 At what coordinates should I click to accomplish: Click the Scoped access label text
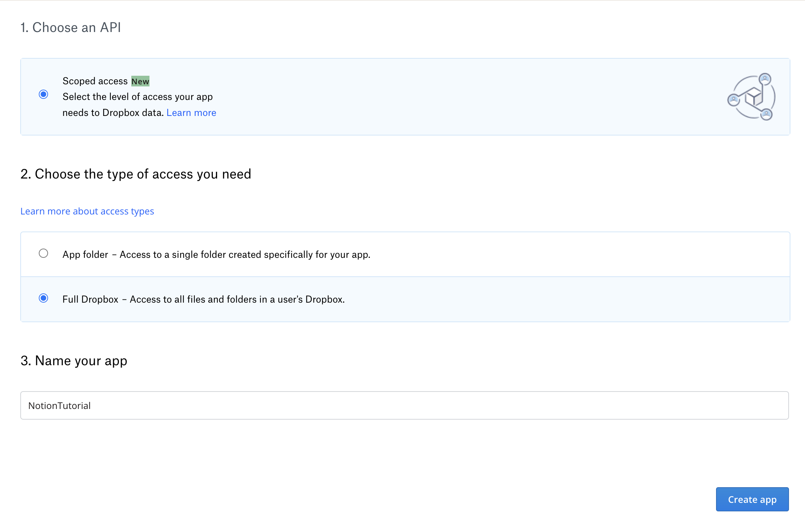tap(95, 81)
